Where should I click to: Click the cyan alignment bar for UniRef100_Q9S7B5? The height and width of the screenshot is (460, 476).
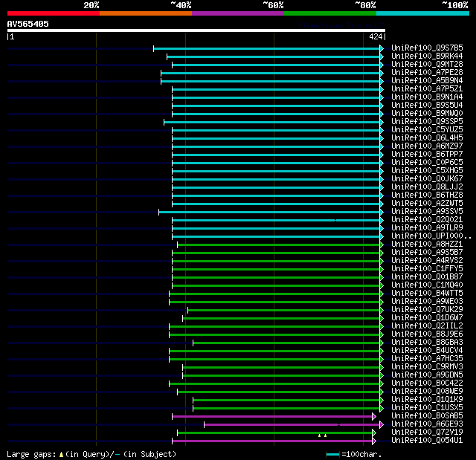coord(267,48)
